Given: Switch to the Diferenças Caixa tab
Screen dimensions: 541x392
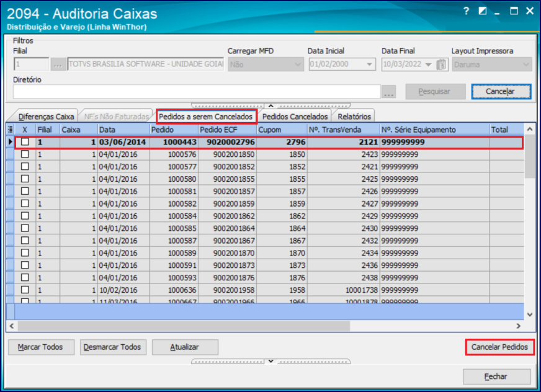Looking at the screenshot, I should coord(46,117).
